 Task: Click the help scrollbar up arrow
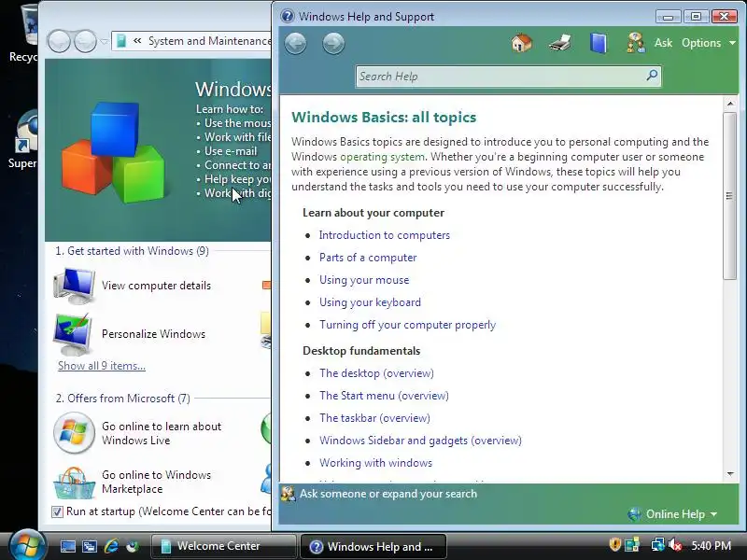(730, 104)
